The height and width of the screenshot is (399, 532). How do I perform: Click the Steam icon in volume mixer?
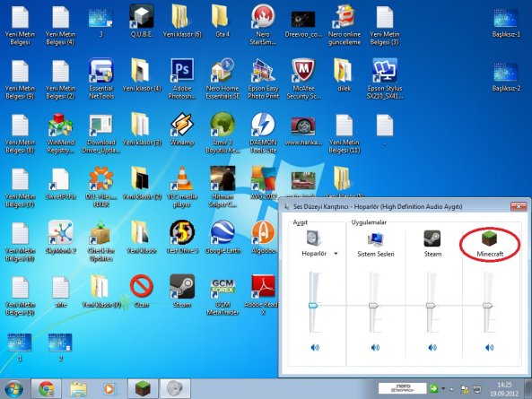[432, 239]
